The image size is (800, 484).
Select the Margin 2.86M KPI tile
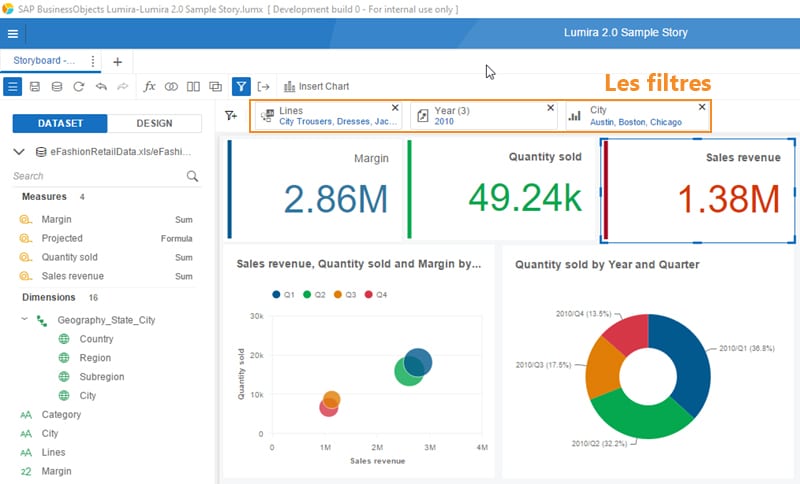(314, 189)
